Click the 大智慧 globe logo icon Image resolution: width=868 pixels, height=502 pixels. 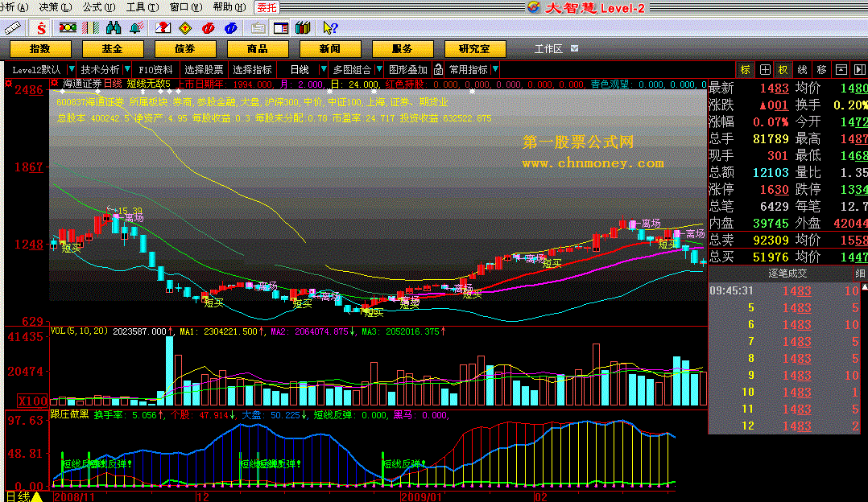click(534, 7)
